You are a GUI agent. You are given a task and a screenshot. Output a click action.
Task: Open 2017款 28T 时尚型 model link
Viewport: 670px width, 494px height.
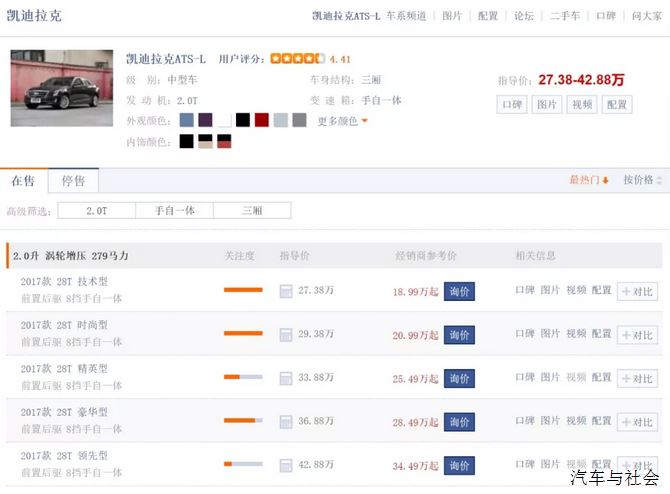click(x=64, y=325)
